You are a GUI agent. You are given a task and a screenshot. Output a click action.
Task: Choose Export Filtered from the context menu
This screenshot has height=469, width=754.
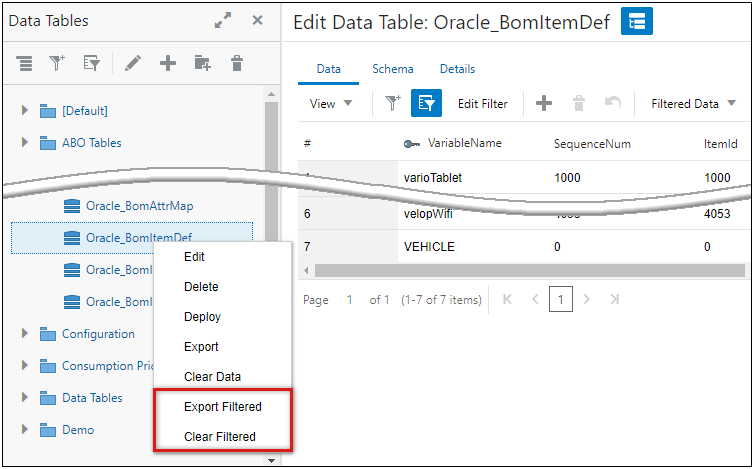point(223,407)
